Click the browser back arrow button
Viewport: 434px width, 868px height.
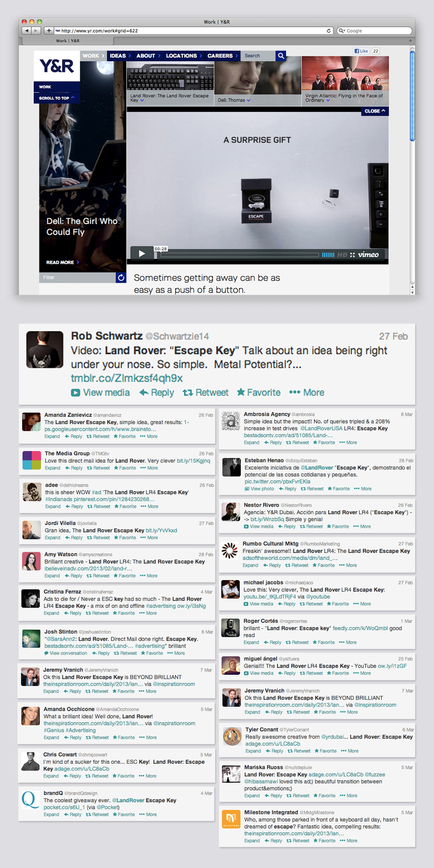click(27, 31)
